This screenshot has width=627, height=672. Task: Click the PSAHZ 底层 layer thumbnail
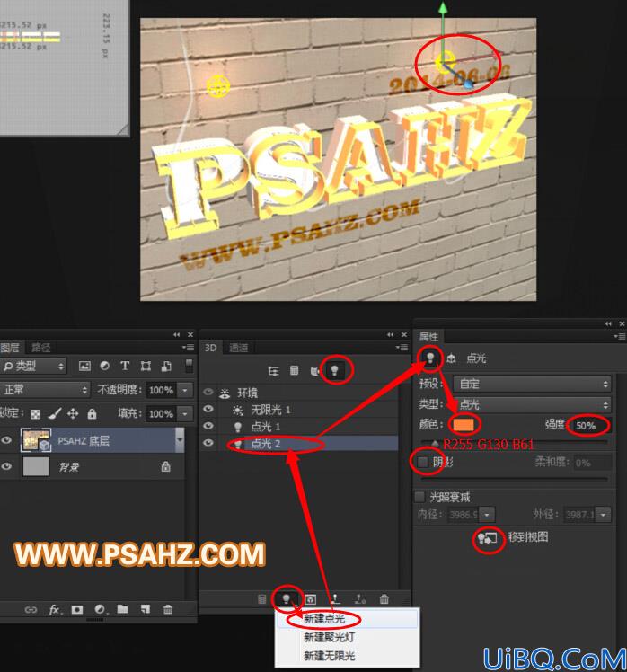coord(36,440)
